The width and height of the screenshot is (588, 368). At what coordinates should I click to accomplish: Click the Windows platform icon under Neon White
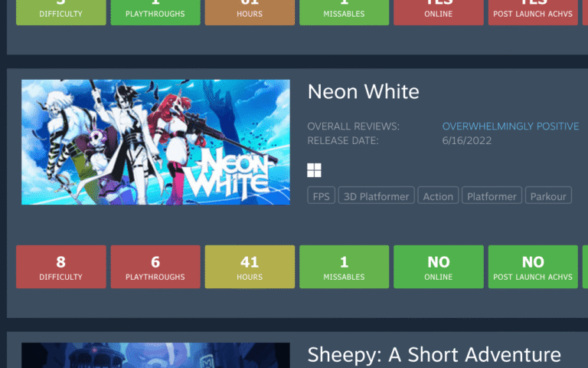coord(314,170)
